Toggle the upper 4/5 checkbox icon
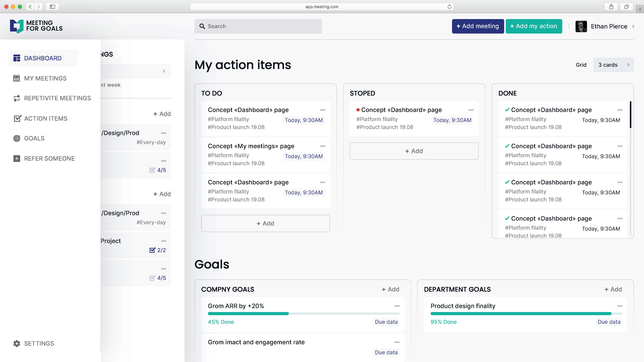Viewport: 644px width, 362px height. (152, 170)
